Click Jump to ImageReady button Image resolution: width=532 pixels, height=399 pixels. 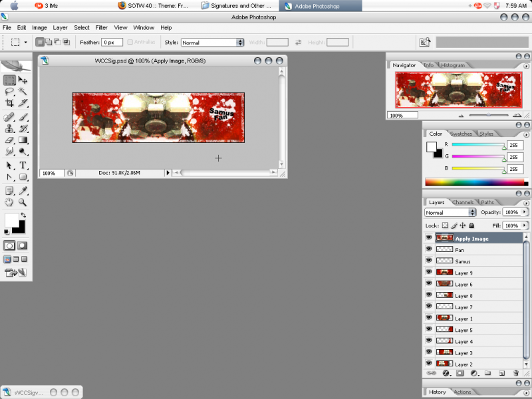[x=15, y=273]
